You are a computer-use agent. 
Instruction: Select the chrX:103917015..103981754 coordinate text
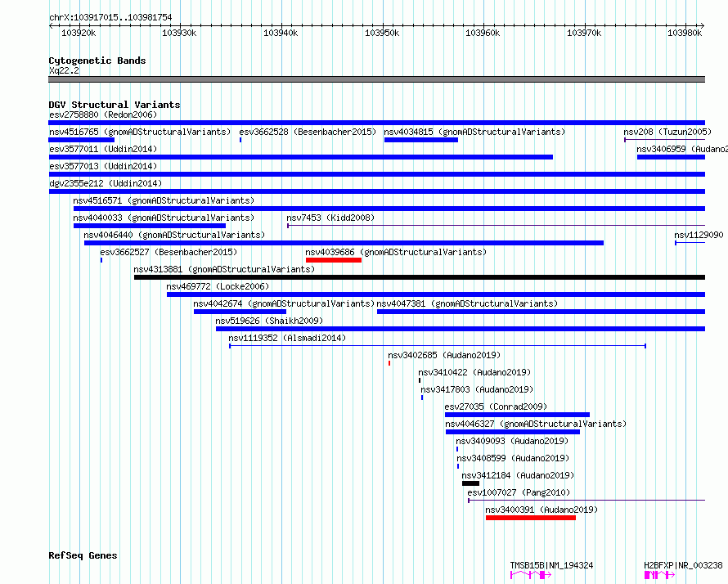click(x=110, y=17)
